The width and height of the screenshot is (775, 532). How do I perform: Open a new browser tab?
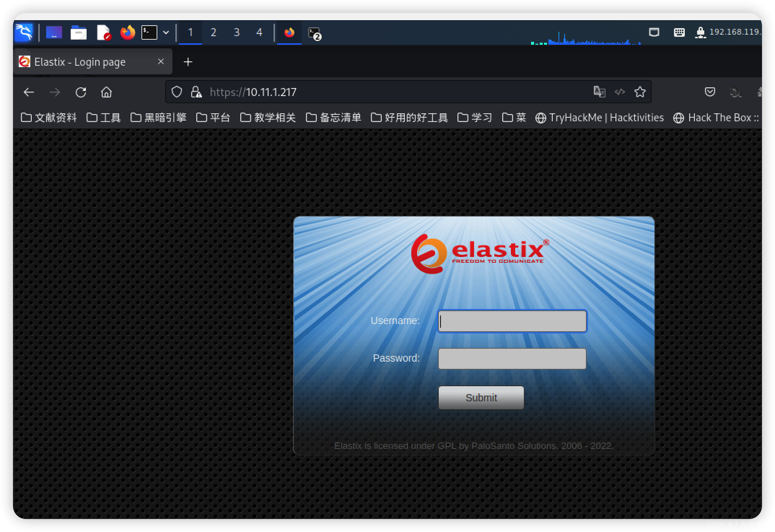pos(188,62)
